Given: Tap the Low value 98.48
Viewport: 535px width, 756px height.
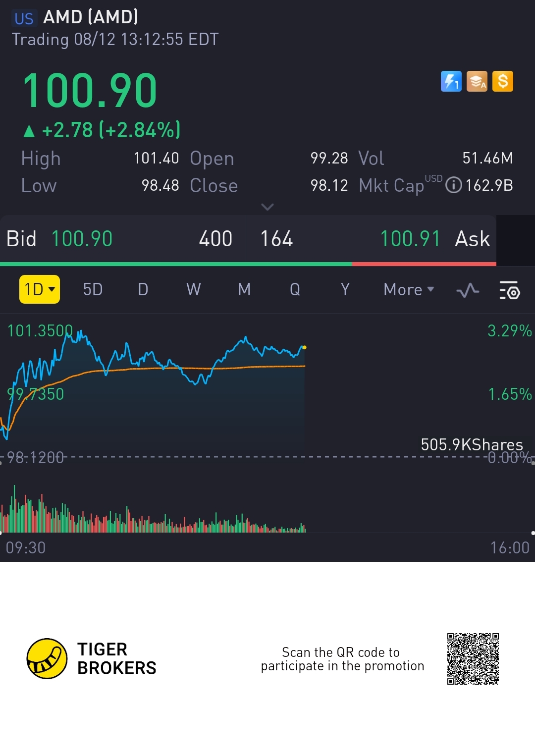Looking at the screenshot, I should click(160, 185).
